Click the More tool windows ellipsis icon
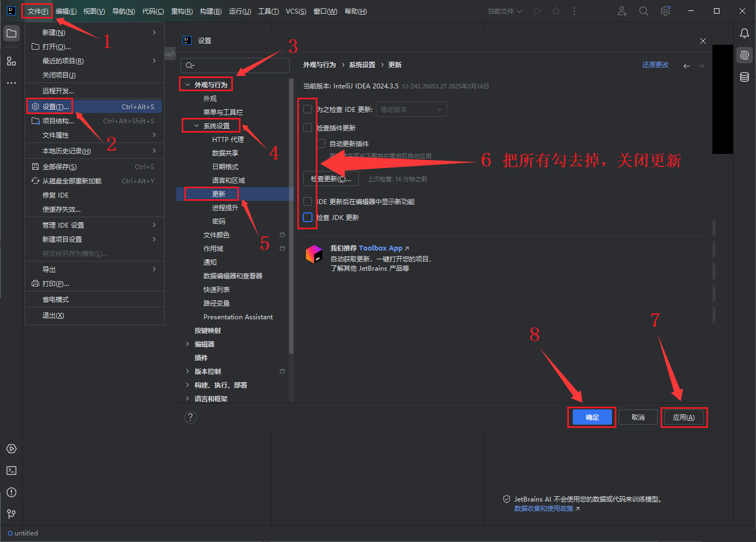The image size is (756, 542). click(11, 83)
